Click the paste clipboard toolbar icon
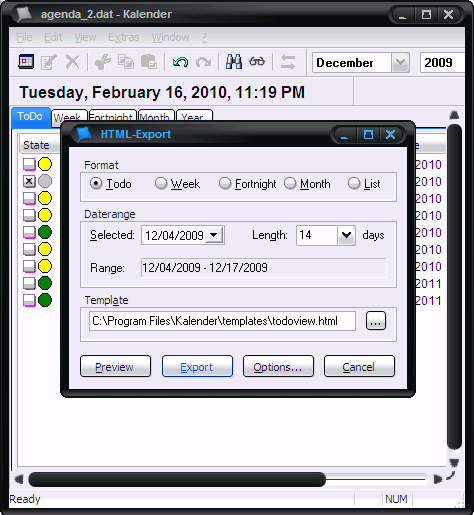This screenshot has width=474, height=515. click(149, 62)
